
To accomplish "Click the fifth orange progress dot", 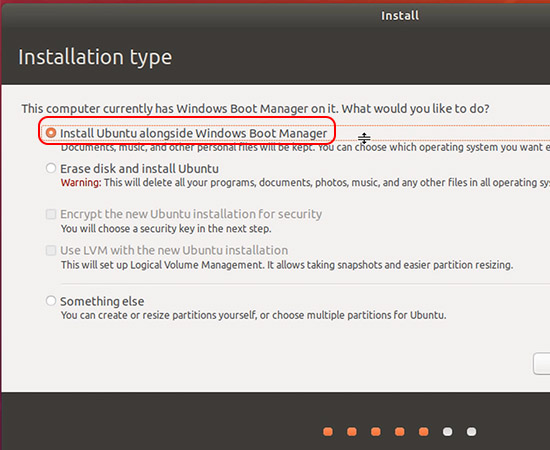I will pos(424,432).
